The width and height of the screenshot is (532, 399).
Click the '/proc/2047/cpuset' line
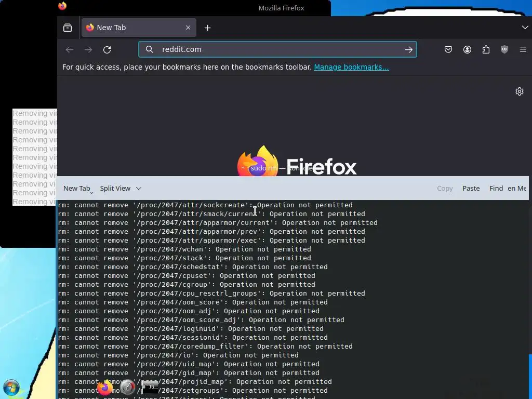pos(187,276)
